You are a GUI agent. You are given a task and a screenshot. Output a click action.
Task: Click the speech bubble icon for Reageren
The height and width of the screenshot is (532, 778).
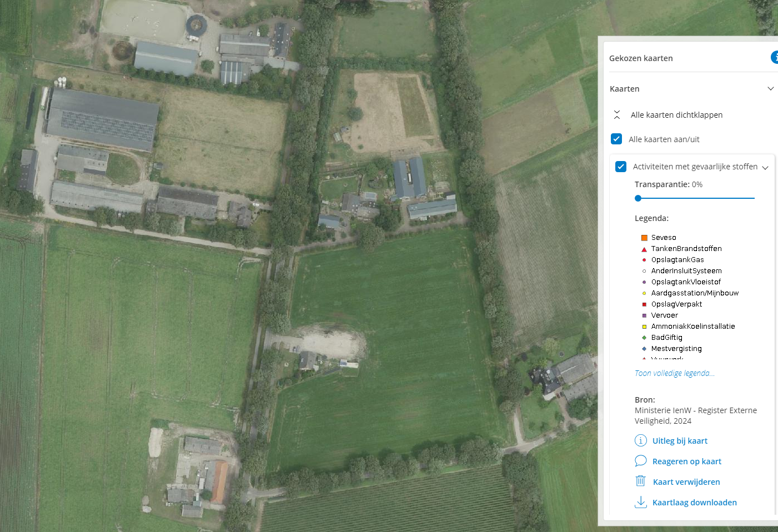click(x=641, y=461)
